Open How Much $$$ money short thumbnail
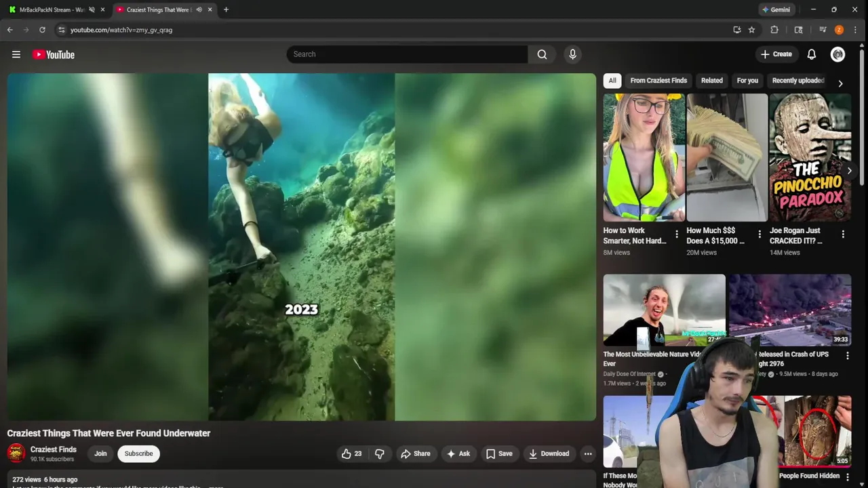868x488 pixels. [x=727, y=157]
